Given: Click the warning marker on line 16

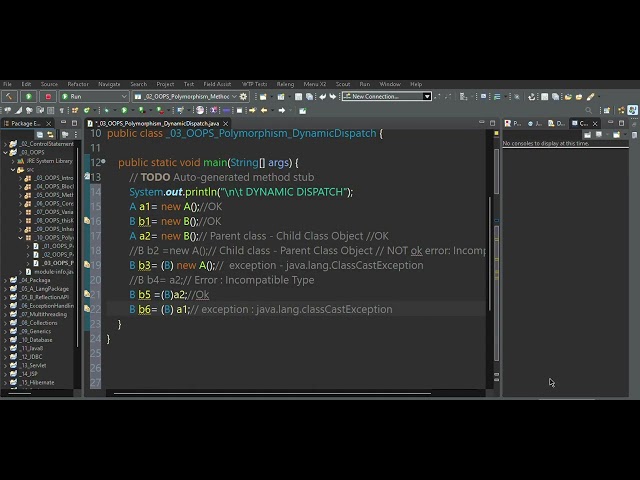Looking at the screenshot, I should [87, 221].
